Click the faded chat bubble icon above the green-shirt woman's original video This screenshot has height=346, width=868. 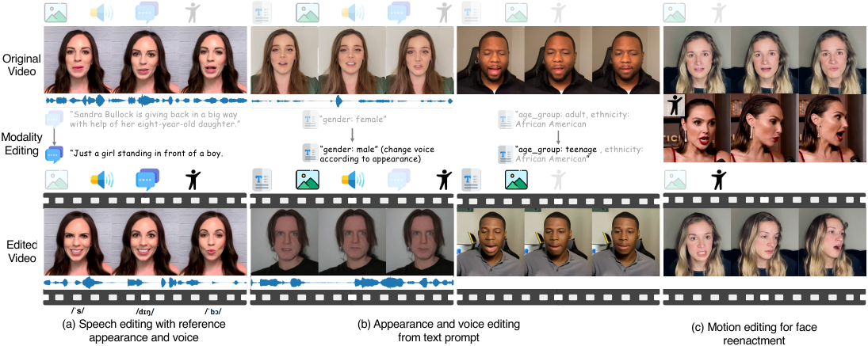399,13
